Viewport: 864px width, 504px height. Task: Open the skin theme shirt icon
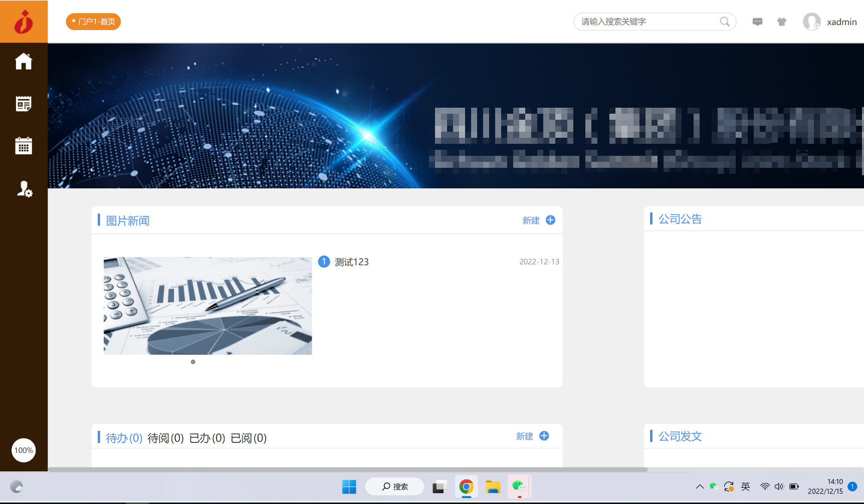tap(782, 22)
